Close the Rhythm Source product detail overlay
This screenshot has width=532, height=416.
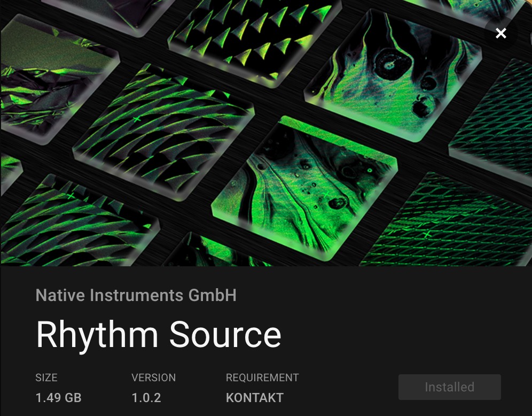click(x=500, y=33)
